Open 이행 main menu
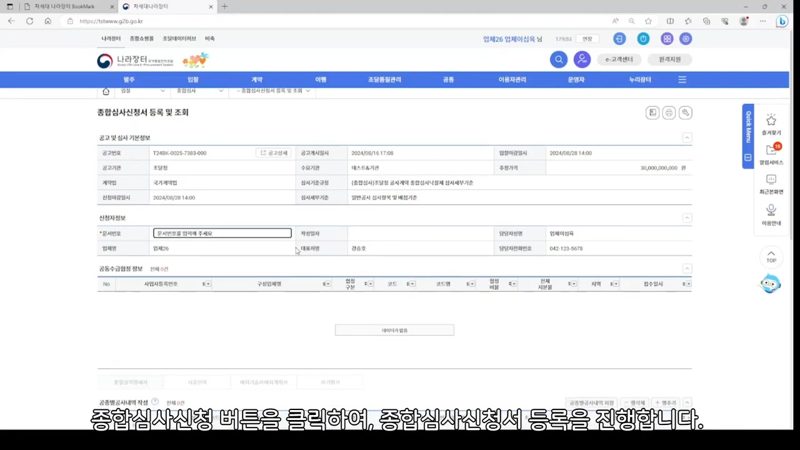 click(320, 80)
